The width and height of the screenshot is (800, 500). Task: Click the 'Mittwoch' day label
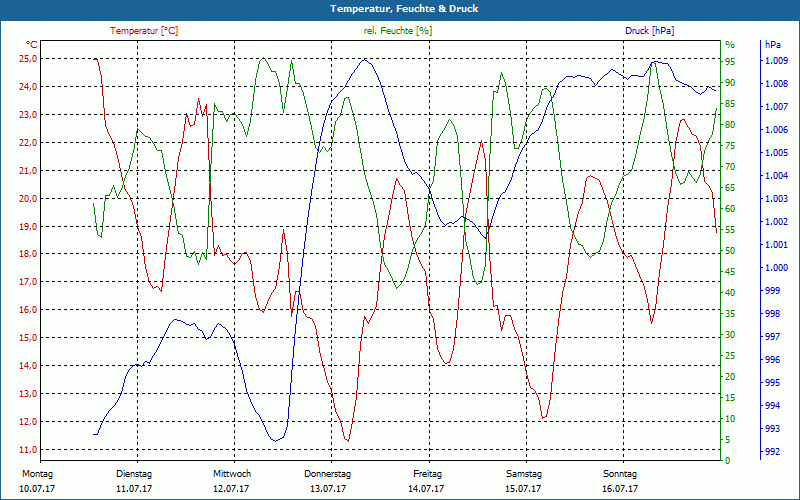(x=232, y=474)
